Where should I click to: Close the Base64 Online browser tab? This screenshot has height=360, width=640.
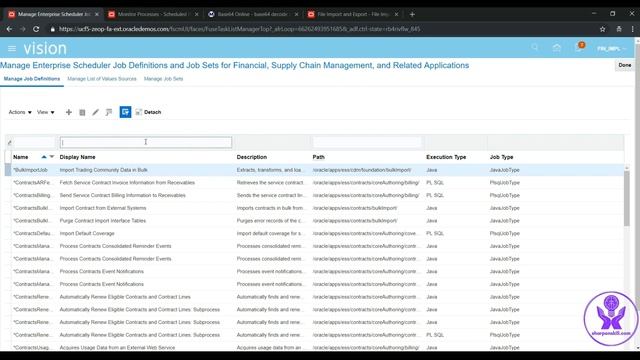point(296,14)
